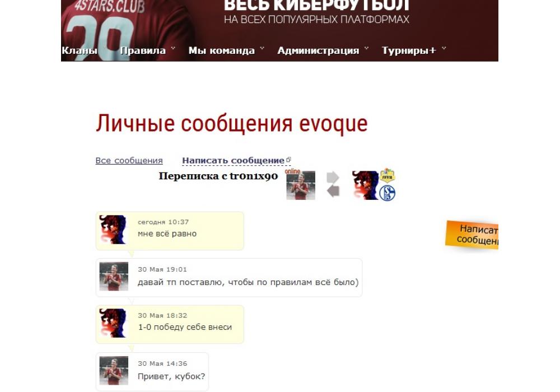
Task: Click the avatar in the '1-0 победу себе внеси' message
Action: click(113, 323)
